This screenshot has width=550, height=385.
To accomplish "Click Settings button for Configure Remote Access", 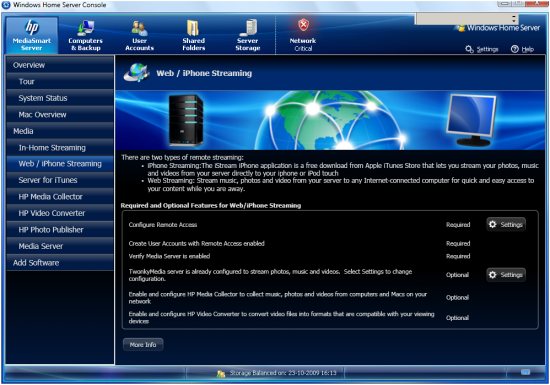I will (506, 224).
